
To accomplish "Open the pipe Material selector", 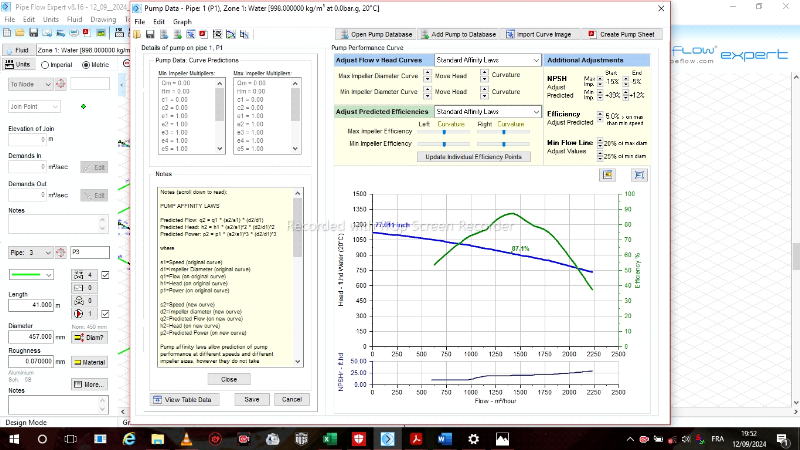I will click(88, 361).
